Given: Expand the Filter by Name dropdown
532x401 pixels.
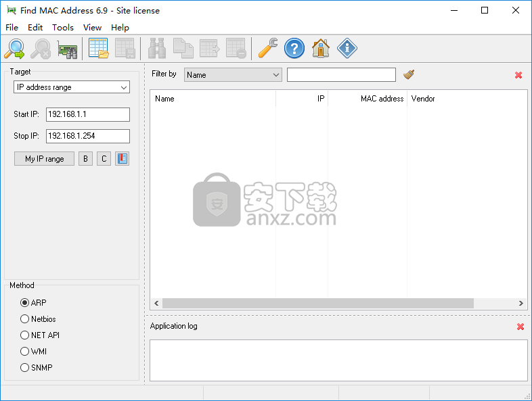Looking at the screenshot, I should pos(233,75).
